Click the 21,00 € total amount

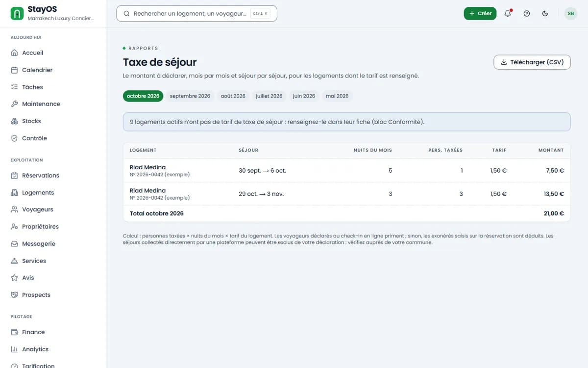554,213
